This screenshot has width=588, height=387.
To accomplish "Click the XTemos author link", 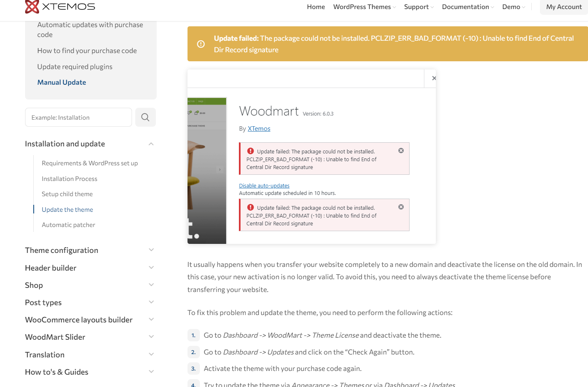I will 259,129.
